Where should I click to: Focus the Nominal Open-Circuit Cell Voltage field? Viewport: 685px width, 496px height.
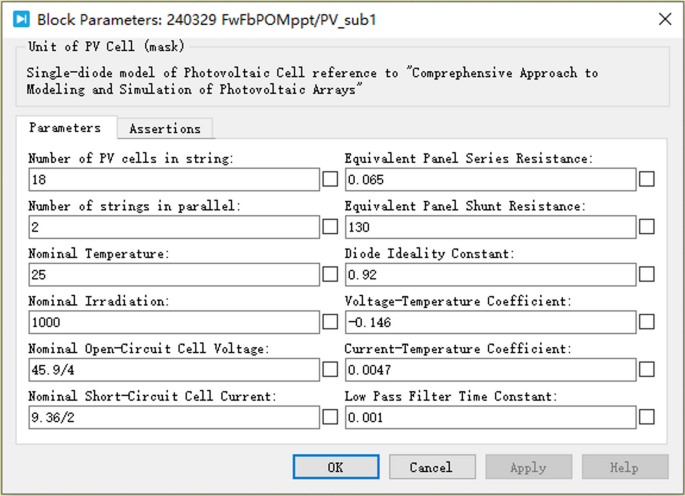174,370
